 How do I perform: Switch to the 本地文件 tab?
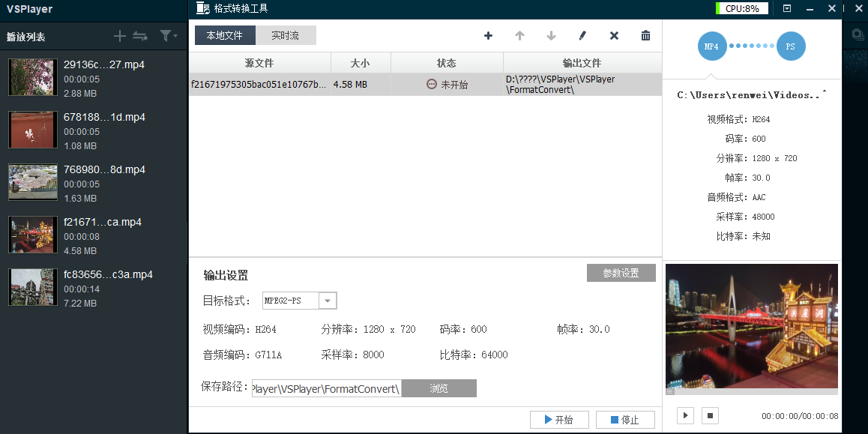[225, 36]
